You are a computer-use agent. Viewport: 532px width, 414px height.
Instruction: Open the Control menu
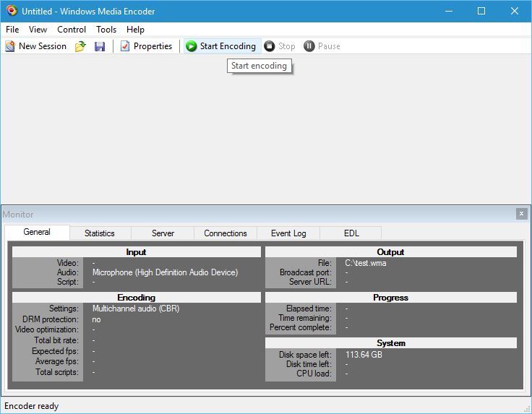pyautogui.click(x=72, y=30)
